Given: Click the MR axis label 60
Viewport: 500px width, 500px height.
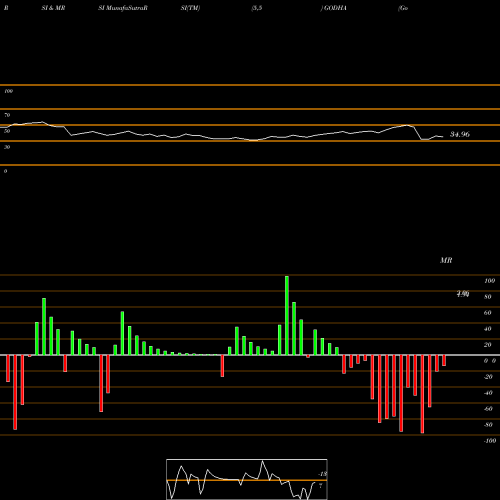Looking at the screenshot, I should (488, 313).
